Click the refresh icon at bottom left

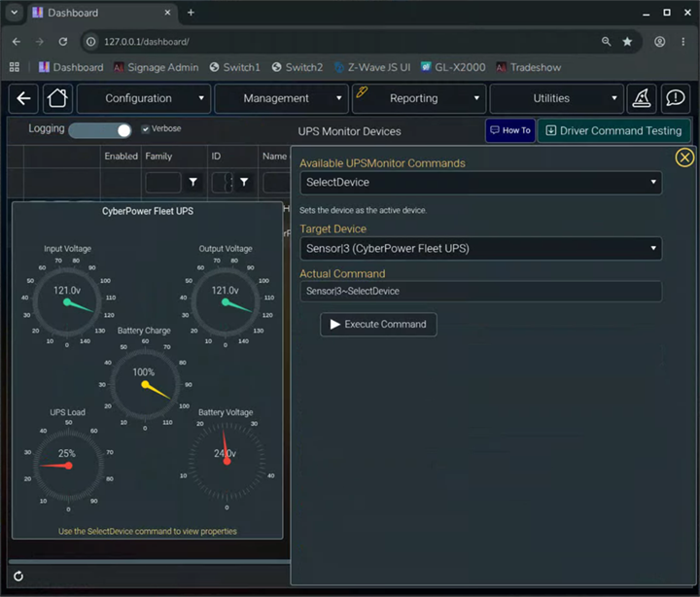[x=18, y=577]
